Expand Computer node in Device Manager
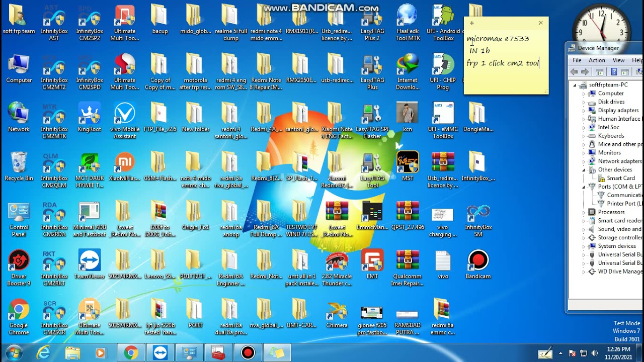 (x=584, y=94)
